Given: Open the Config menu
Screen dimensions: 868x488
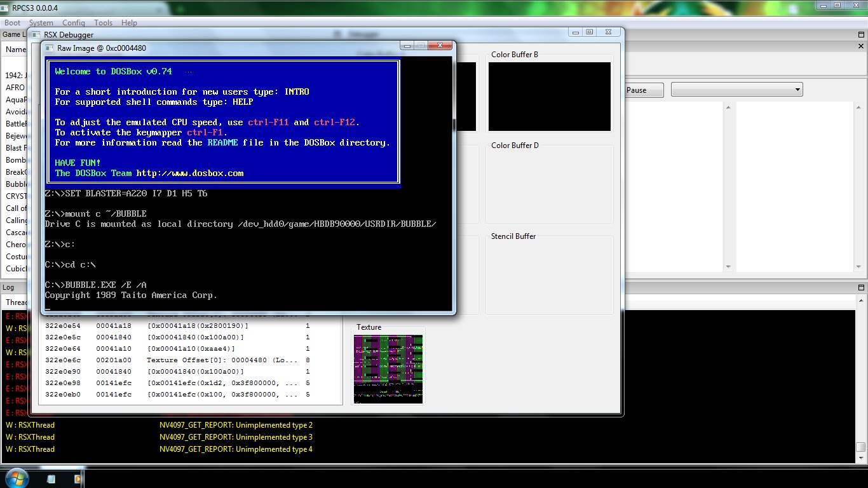Looking at the screenshot, I should [x=73, y=23].
